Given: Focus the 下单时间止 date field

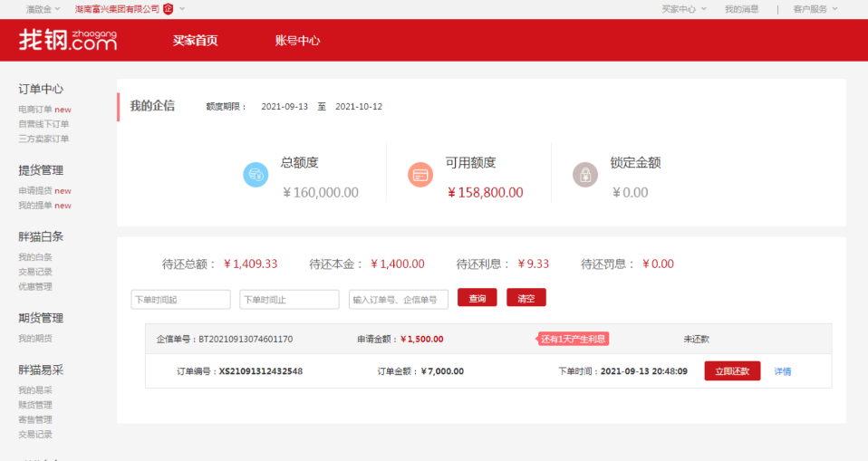Looking at the screenshot, I should point(289,300).
